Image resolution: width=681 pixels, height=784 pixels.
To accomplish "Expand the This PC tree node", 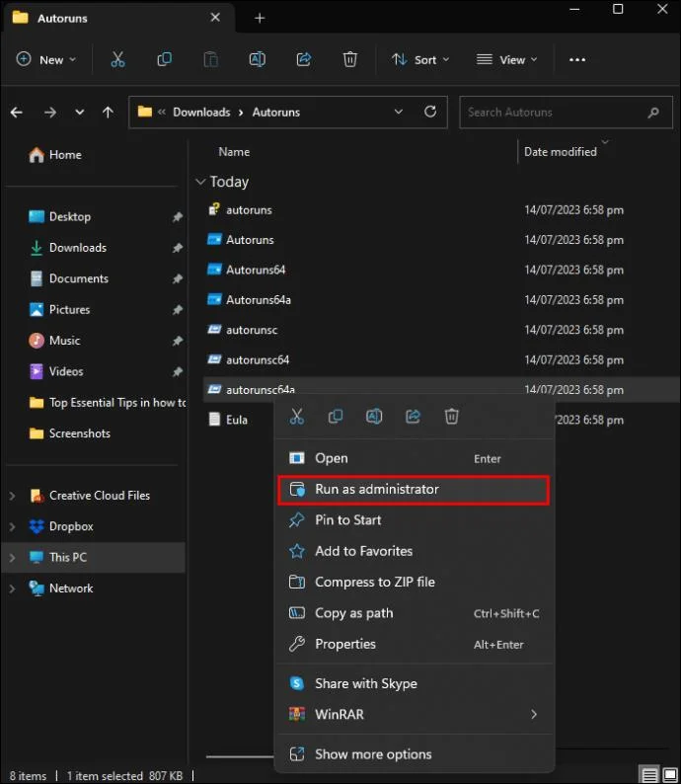I will click(13, 558).
